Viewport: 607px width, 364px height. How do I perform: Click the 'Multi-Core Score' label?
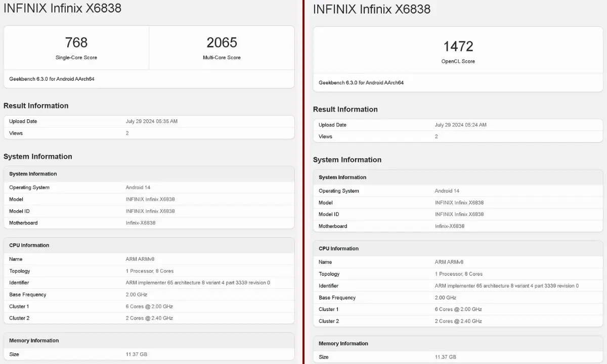(222, 58)
